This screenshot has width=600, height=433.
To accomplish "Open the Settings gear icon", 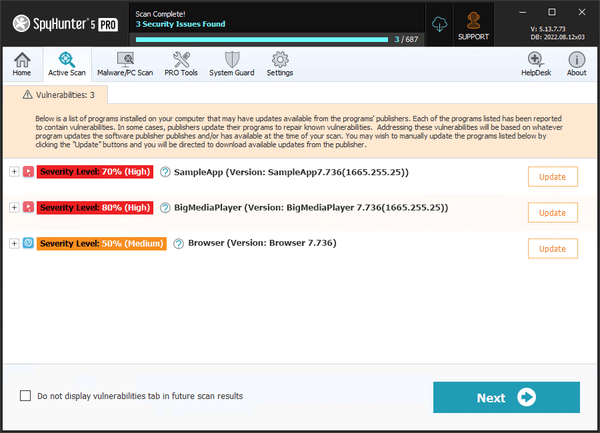I will (x=280, y=64).
